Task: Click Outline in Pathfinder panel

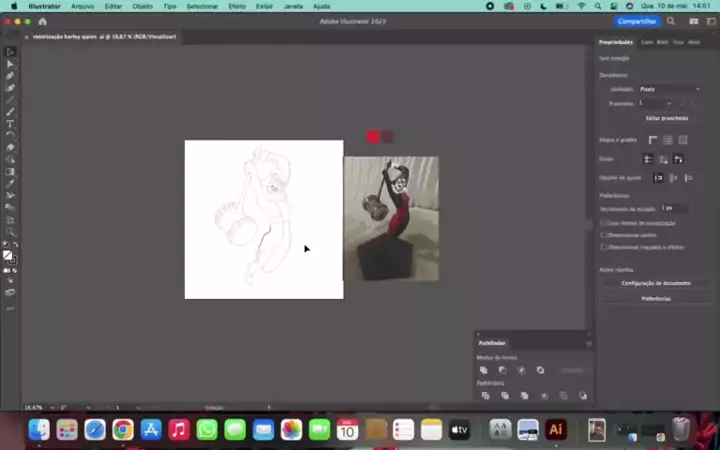Action: 563,395
